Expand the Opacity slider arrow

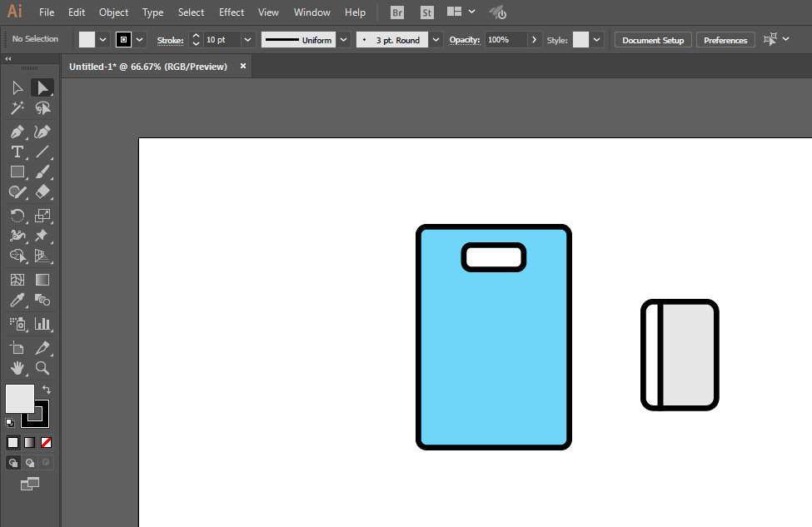click(x=534, y=40)
